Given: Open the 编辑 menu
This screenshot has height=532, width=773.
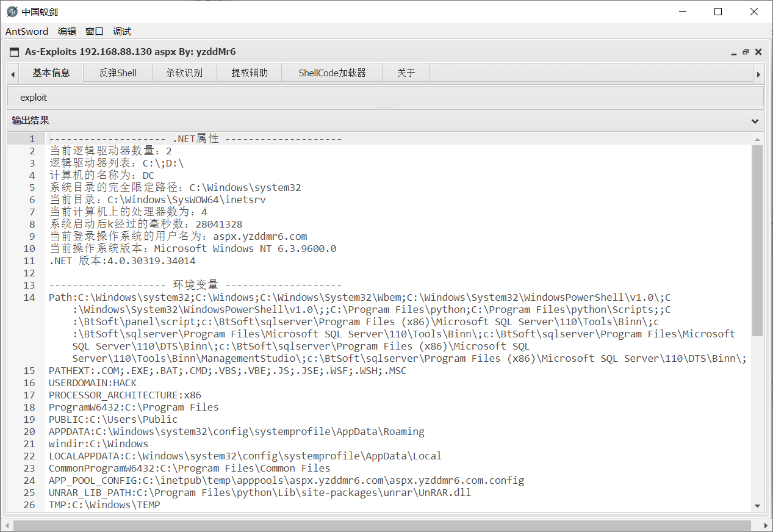Looking at the screenshot, I should coord(67,31).
